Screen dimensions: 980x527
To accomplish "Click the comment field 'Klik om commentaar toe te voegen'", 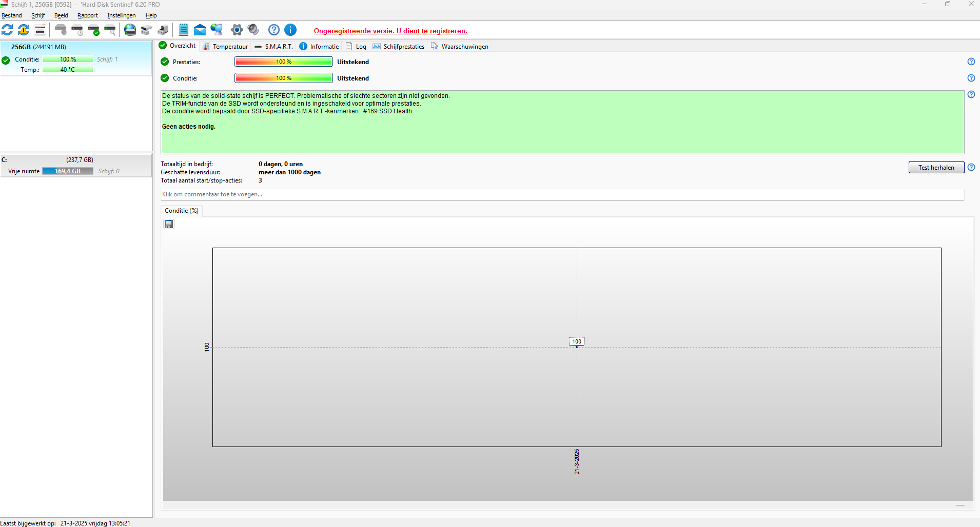I will [562, 194].
